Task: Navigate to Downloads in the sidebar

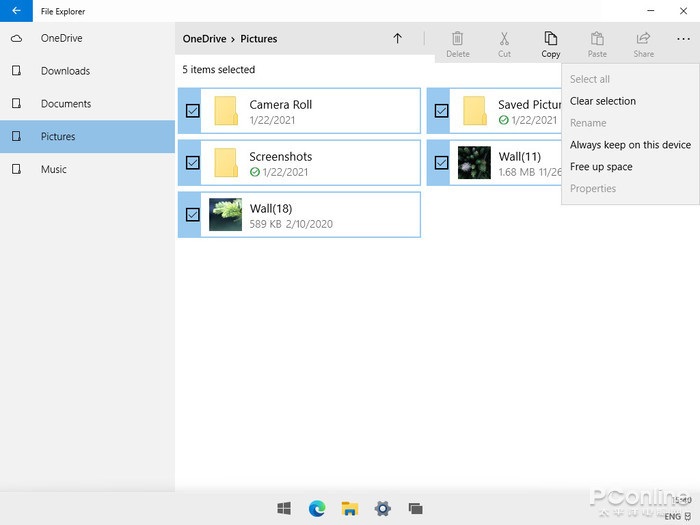Action: (65, 71)
